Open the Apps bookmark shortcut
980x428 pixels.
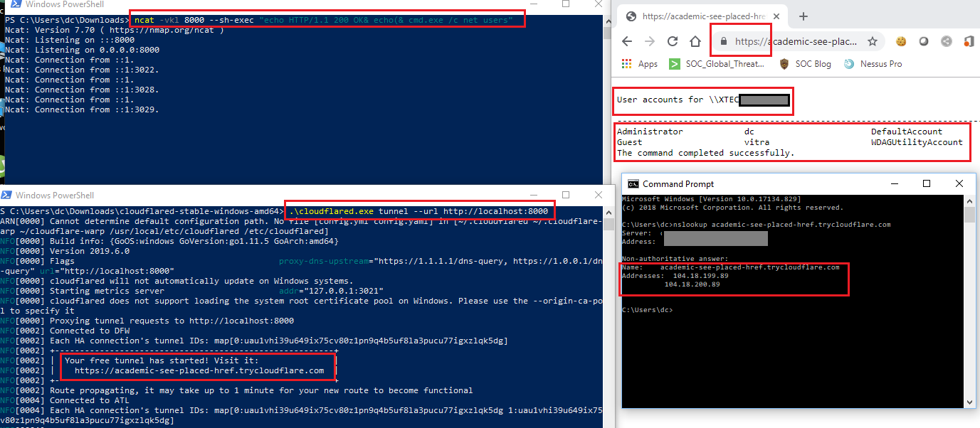point(640,64)
